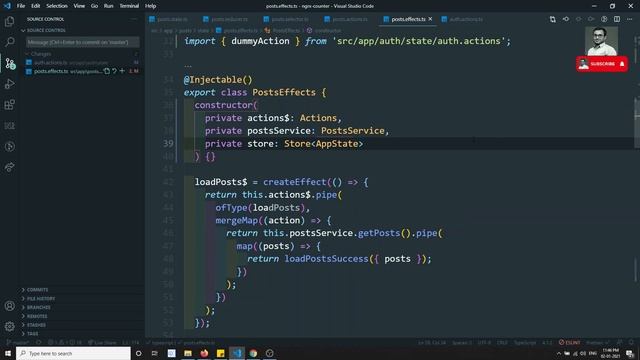Open the Go menu
The width and height of the screenshot is (640, 360).
point(94,6)
